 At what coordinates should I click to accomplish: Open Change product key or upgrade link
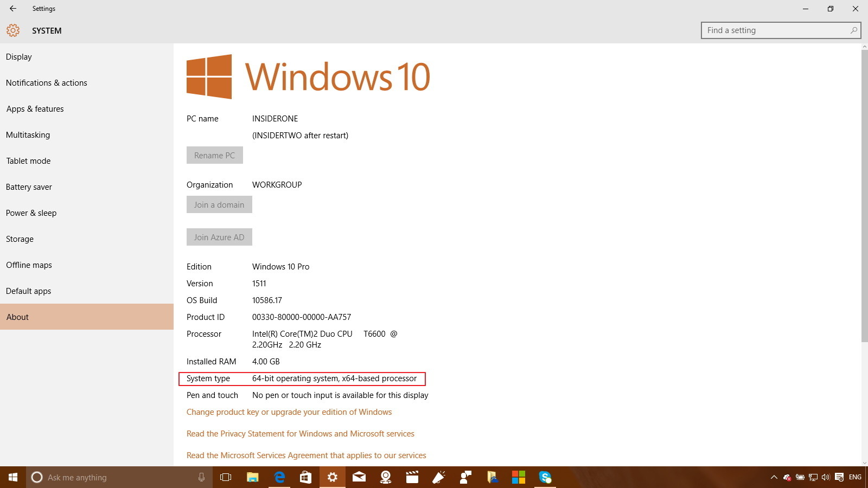(x=289, y=412)
